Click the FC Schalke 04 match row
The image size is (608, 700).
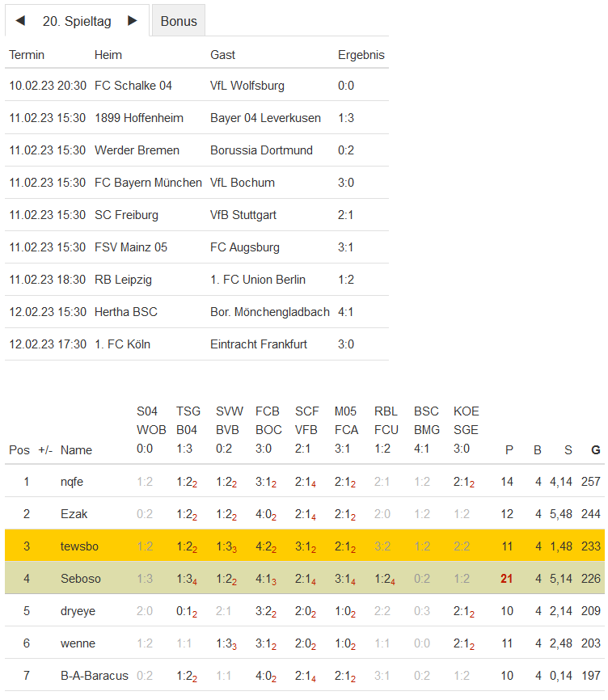click(x=133, y=86)
